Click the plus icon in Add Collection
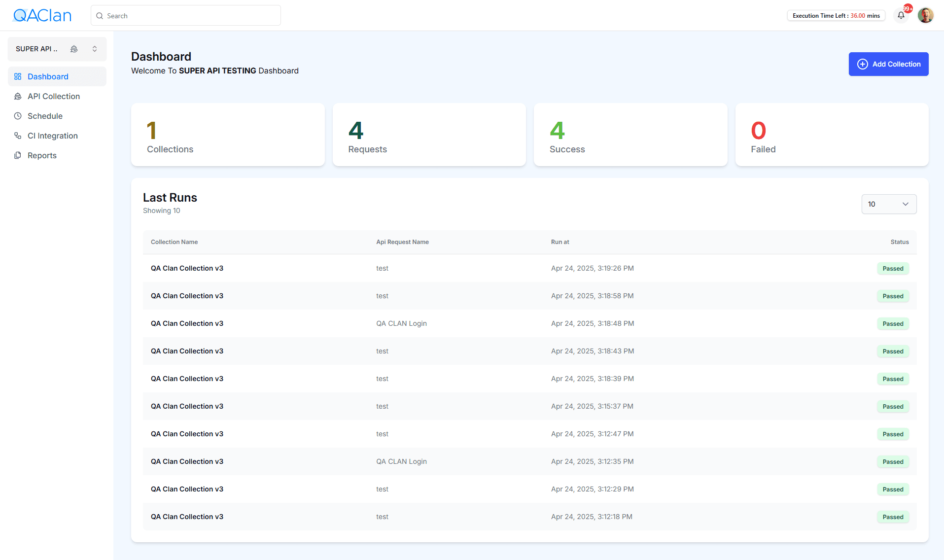This screenshot has width=944, height=560. pyautogui.click(x=862, y=64)
